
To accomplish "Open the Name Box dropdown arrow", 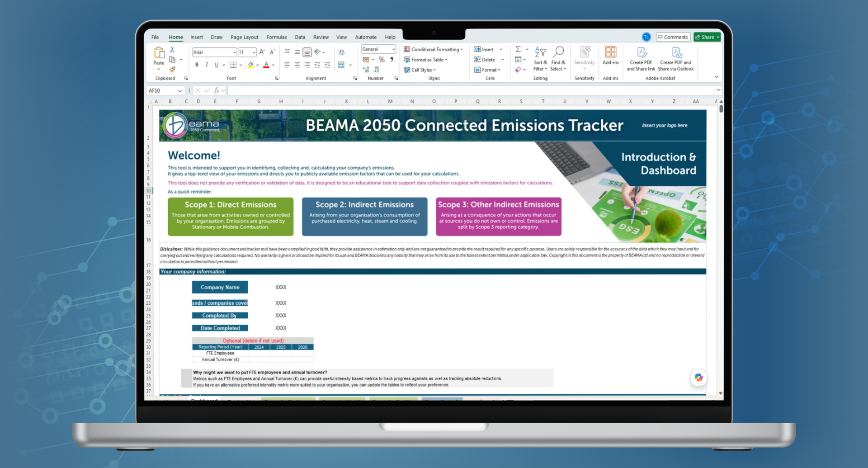I will pyautogui.click(x=180, y=90).
